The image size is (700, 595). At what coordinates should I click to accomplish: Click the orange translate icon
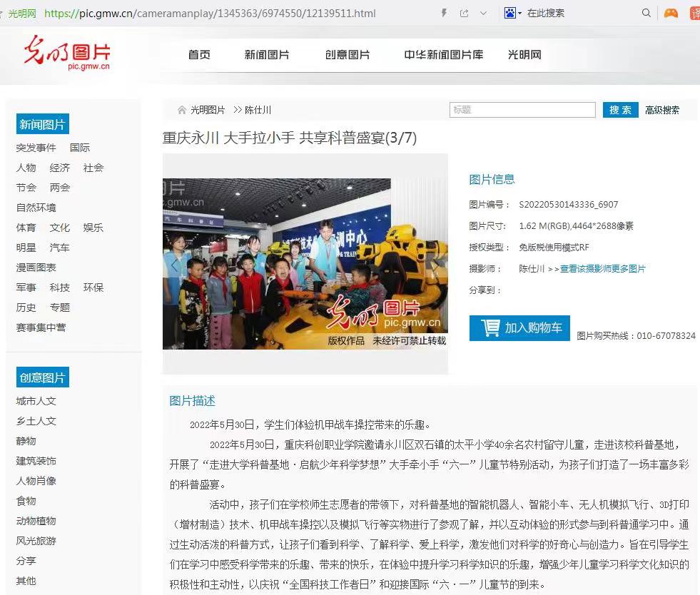coord(694,13)
